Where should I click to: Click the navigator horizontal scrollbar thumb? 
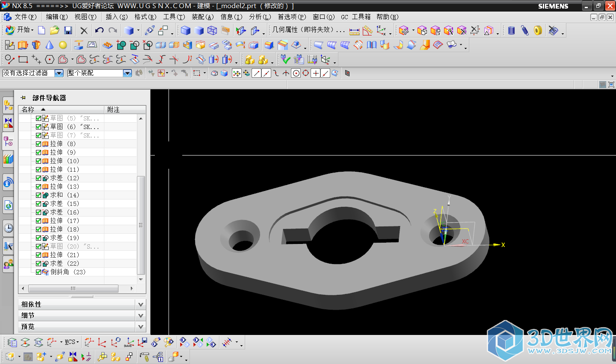pos(73,288)
